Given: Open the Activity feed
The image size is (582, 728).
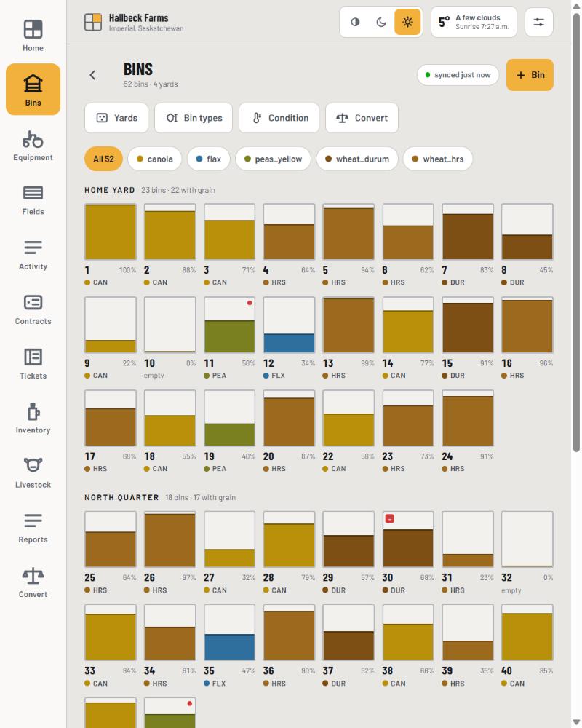Looking at the screenshot, I should pyautogui.click(x=33, y=254).
